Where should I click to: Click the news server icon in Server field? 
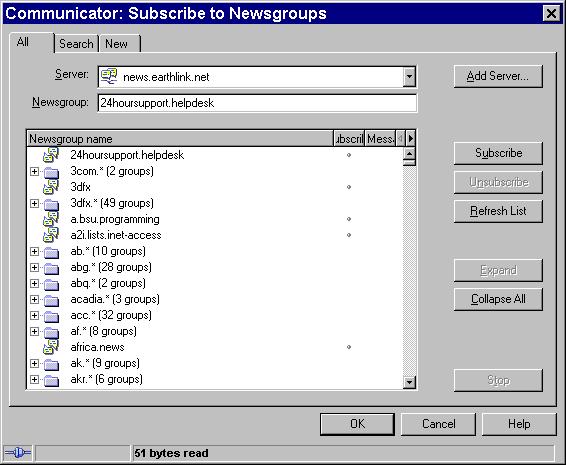click(x=109, y=76)
